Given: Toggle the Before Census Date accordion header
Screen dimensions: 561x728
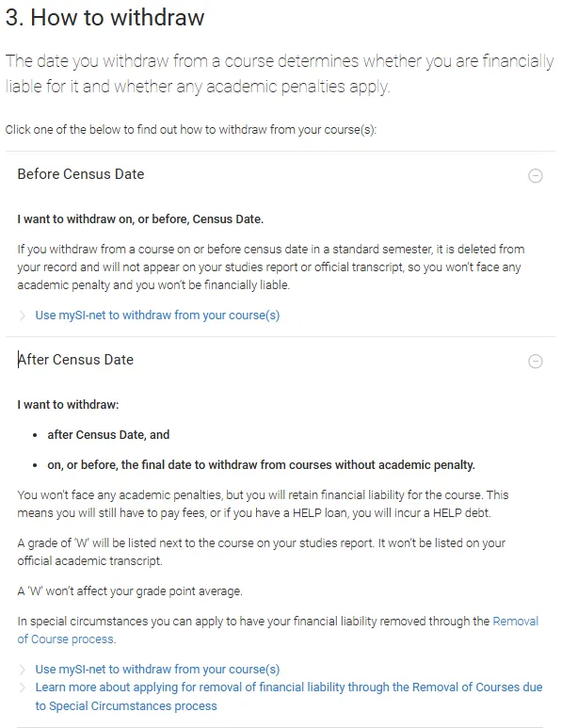Looking at the screenshot, I should click(x=280, y=174).
